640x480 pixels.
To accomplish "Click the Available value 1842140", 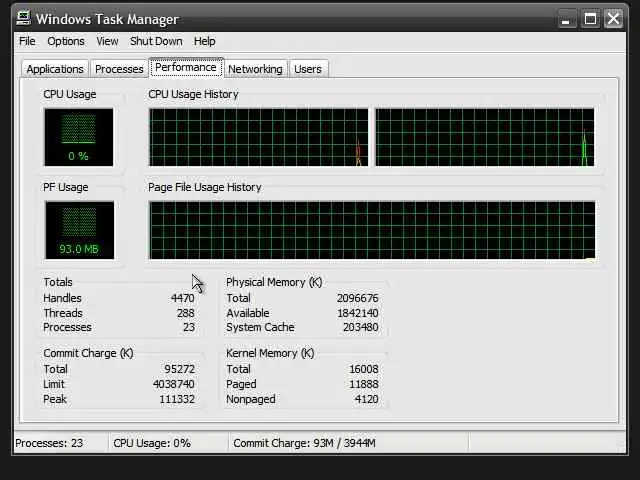I will point(358,313).
